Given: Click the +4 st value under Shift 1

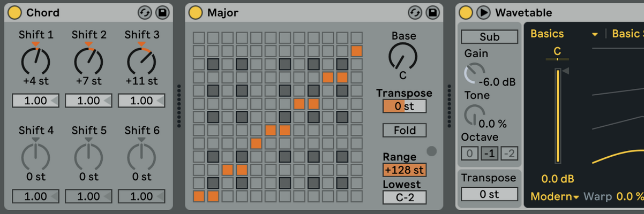Looking at the screenshot, I should click(35, 81).
